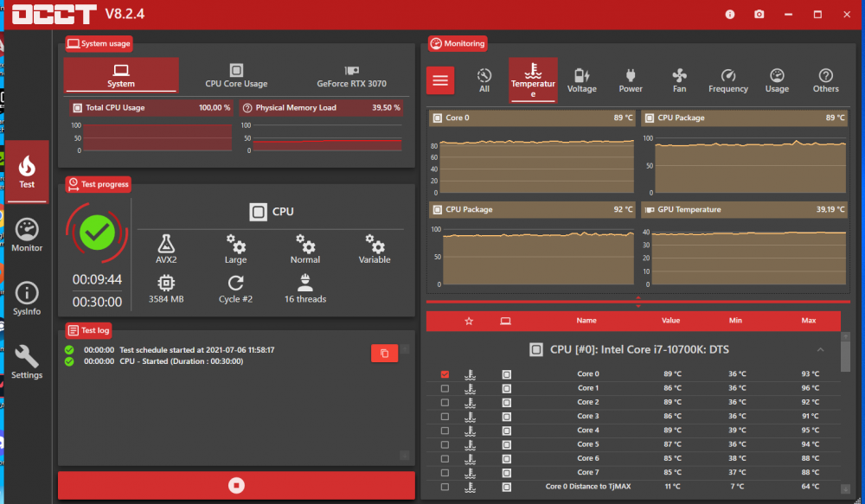Select the Usage monitoring tab
The height and width of the screenshot is (504, 865).
tap(777, 80)
